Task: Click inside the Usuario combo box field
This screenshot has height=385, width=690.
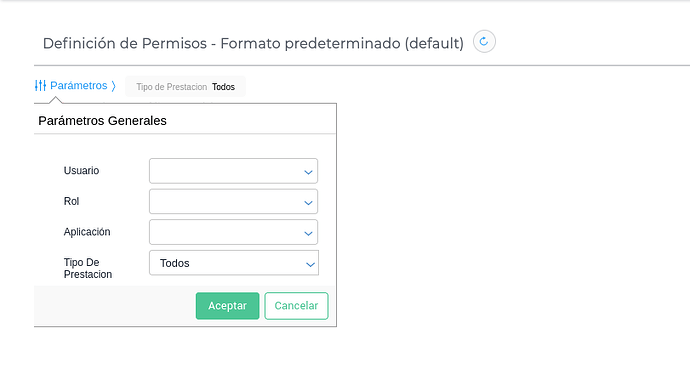Action: (x=233, y=171)
